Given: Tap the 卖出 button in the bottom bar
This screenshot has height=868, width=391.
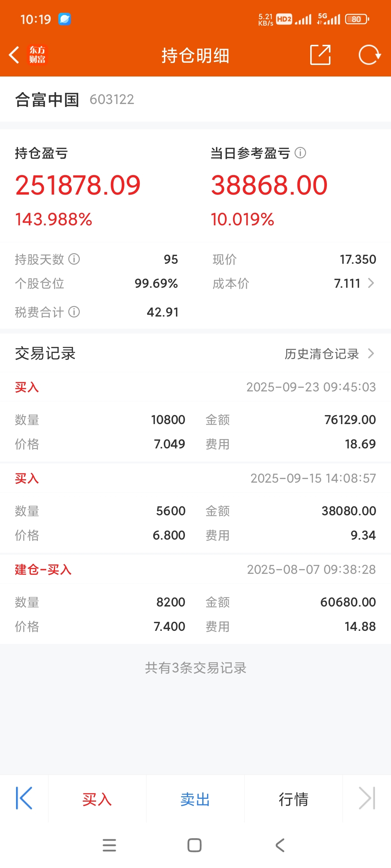Looking at the screenshot, I should tap(195, 799).
